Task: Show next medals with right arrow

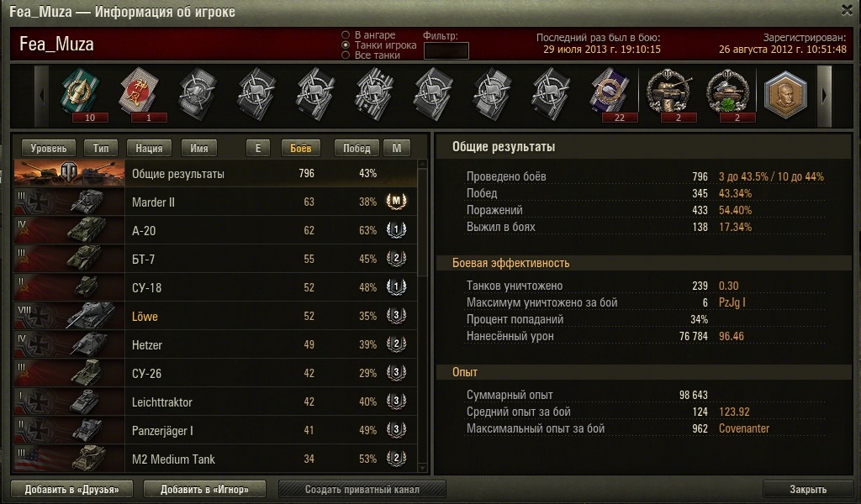Action: click(x=824, y=96)
